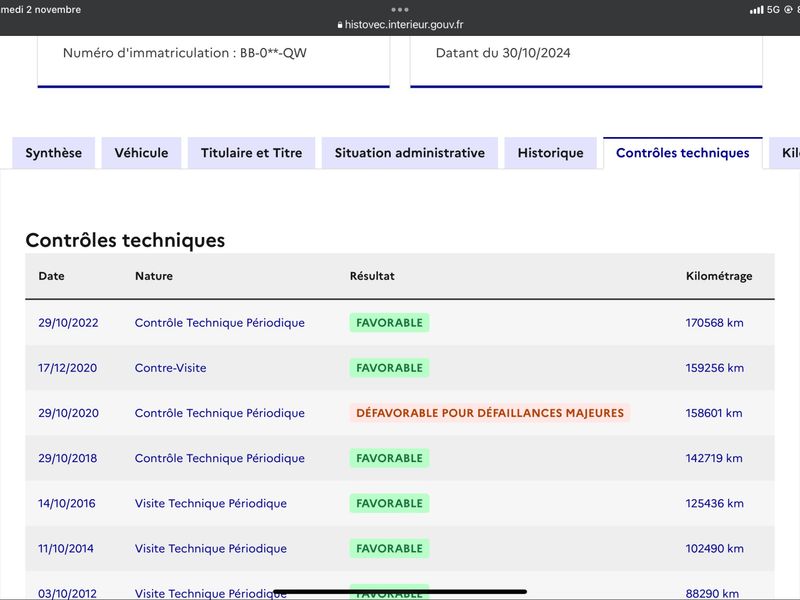Click Contrôle Technique Périodique for 29/10/2022
This screenshot has height=600, width=800.
click(220, 323)
